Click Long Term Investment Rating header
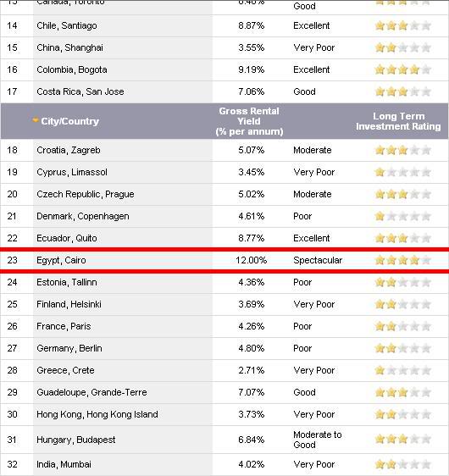 point(398,121)
